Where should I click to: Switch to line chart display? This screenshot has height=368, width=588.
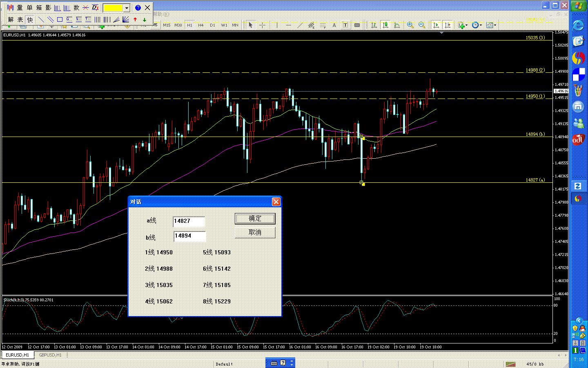point(396,25)
